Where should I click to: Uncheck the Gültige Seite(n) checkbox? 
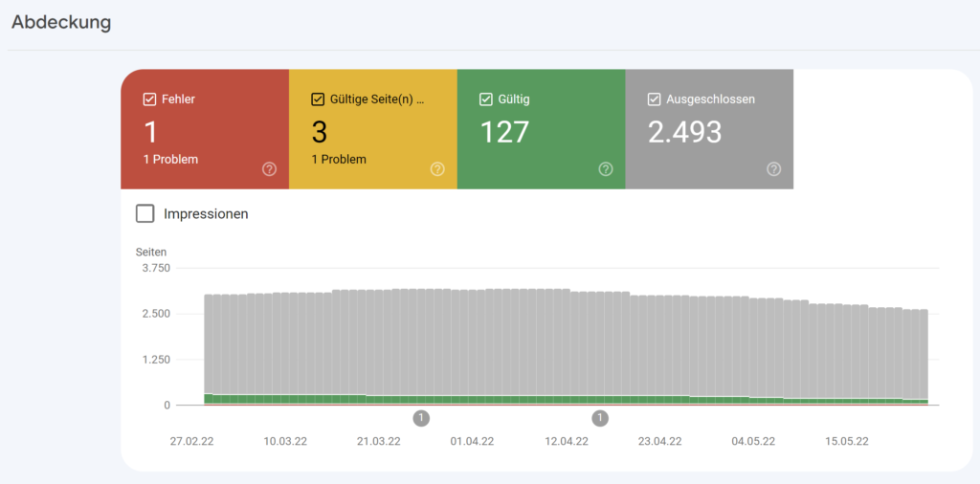coord(318,99)
